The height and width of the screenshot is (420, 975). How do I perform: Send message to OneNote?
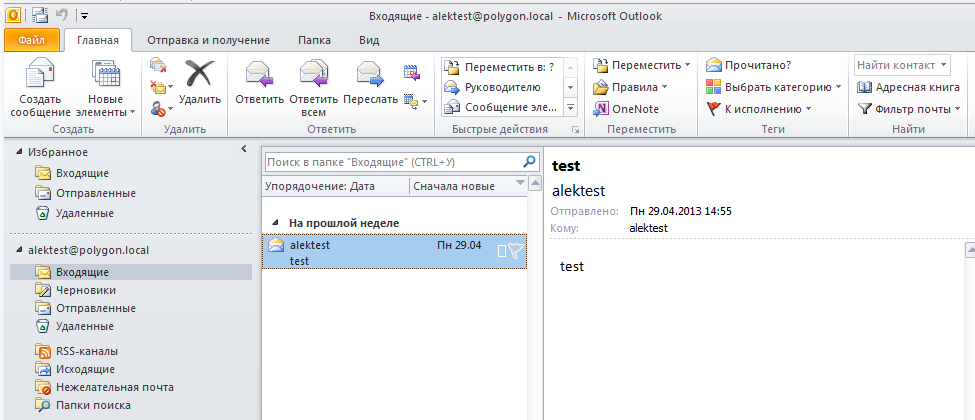point(626,110)
